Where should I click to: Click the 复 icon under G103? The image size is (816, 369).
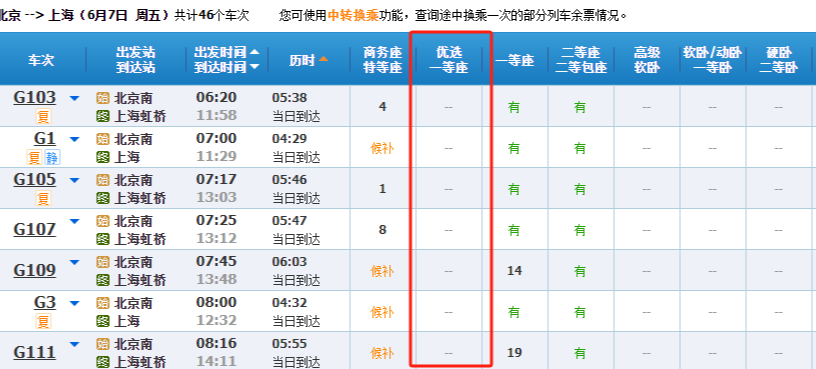point(44,116)
